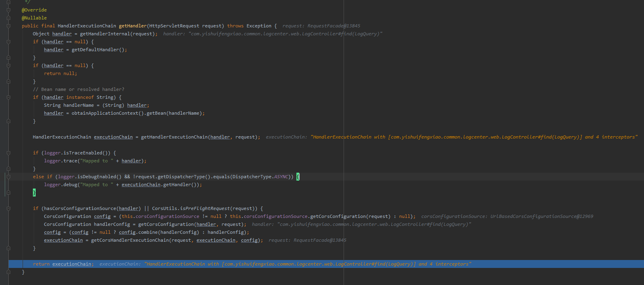Fold the hasCorsConfigurationSource if block
The height and width of the screenshot is (285, 644).
(x=8, y=208)
